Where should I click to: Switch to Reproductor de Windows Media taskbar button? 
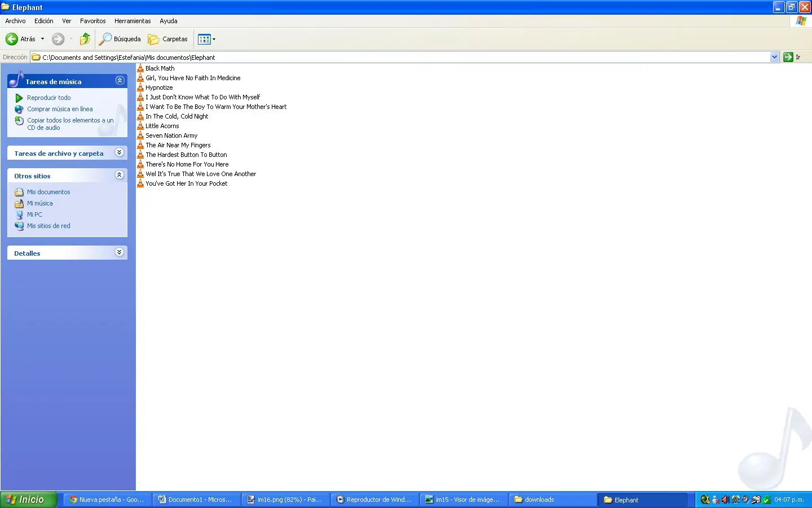(x=374, y=500)
